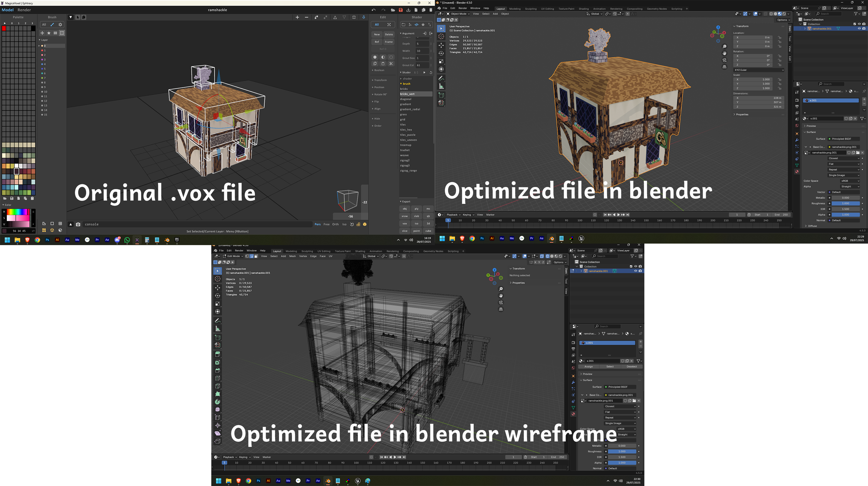Click the zoom magnifier in upper Blender viewport
This screenshot has width=868, height=486.
pyautogui.click(x=724, y=46)
